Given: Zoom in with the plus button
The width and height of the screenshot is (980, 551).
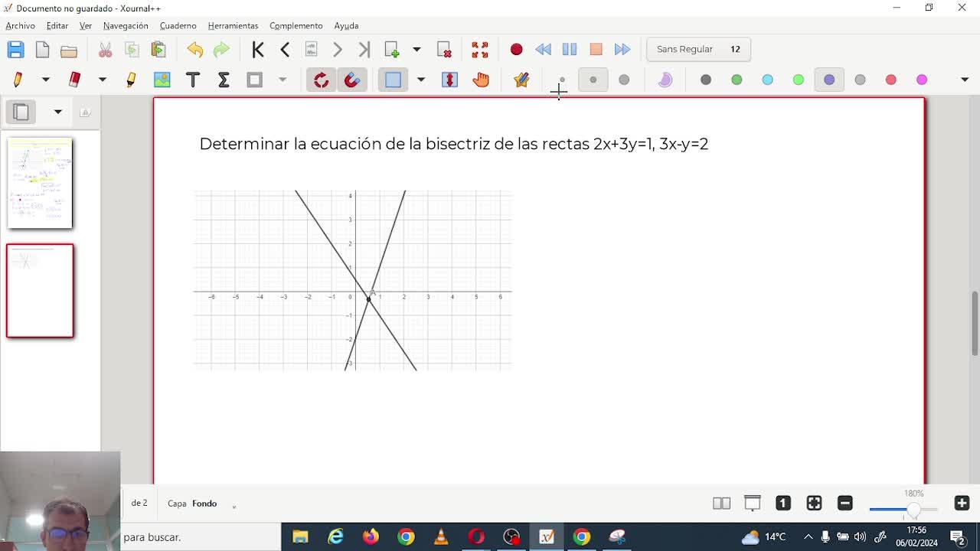Looking at the screenshot, I should 962,503.
